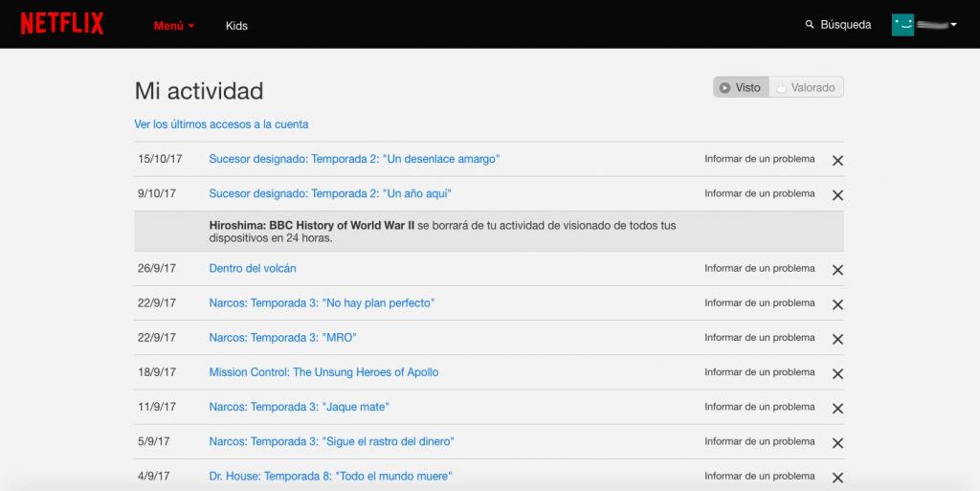
Task: Open Narcos "No hay plan perfecto" link
Action: tap(322, 303)
